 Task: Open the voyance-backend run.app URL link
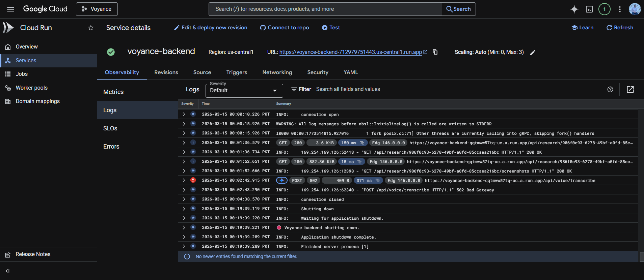click(x=350, y=52)
